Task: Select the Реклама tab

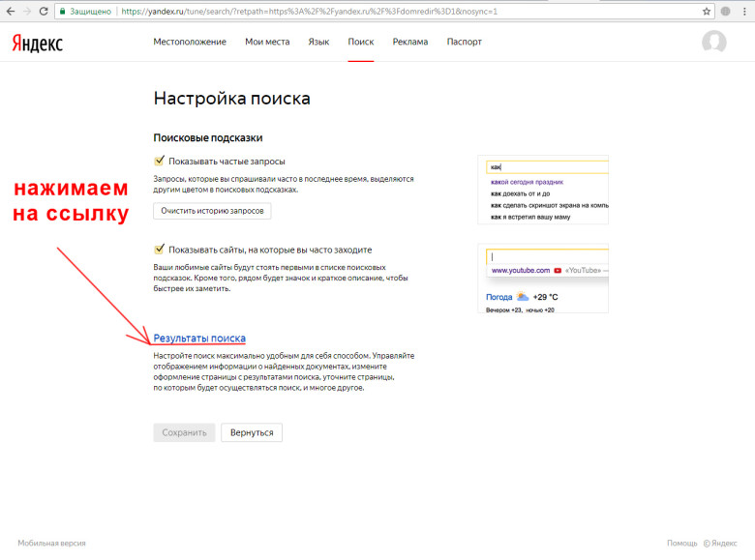Action: [x=409, y=42]
